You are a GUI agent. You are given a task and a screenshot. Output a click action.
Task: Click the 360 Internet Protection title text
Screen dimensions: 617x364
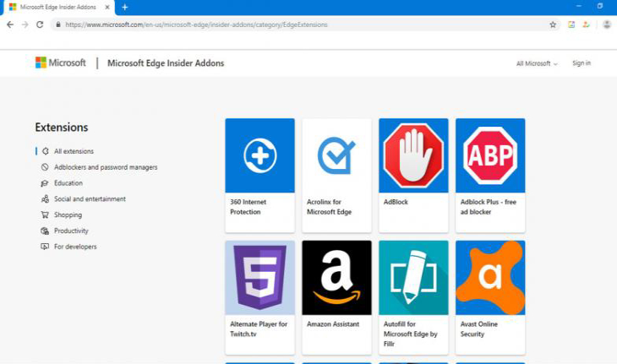(248, 207)
